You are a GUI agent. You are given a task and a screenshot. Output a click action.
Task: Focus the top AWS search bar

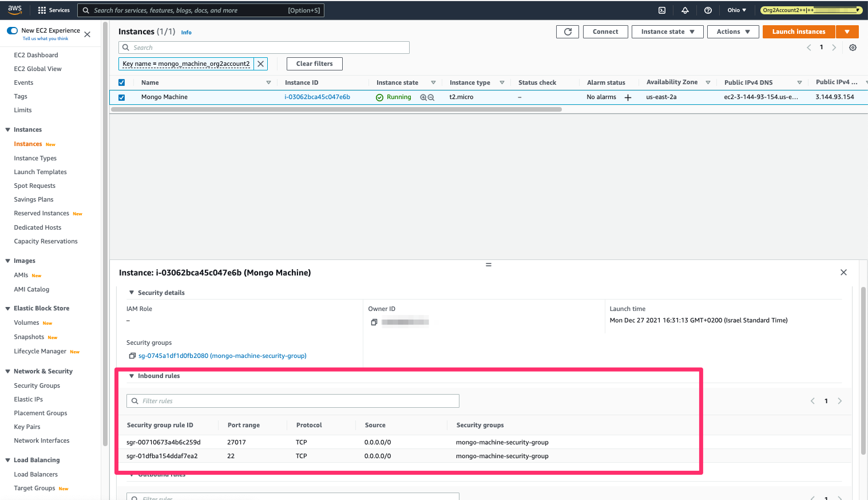[201, 10]
